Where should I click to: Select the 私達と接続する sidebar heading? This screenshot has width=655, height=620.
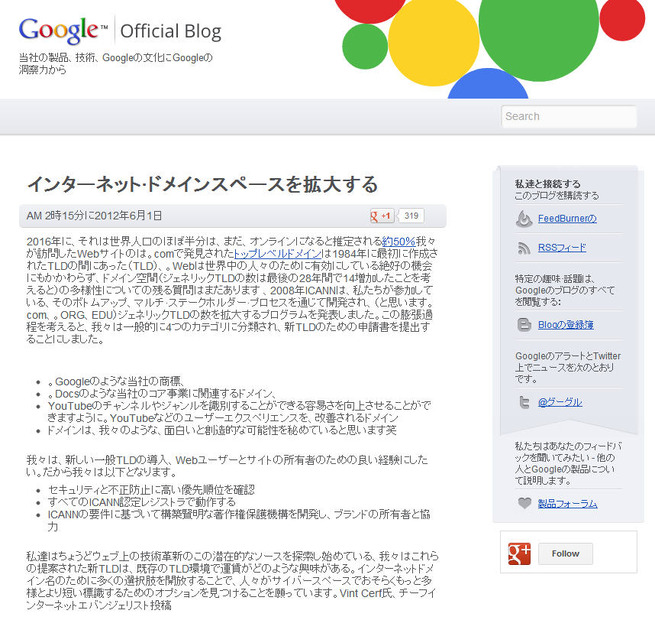(x=547, y=184)
